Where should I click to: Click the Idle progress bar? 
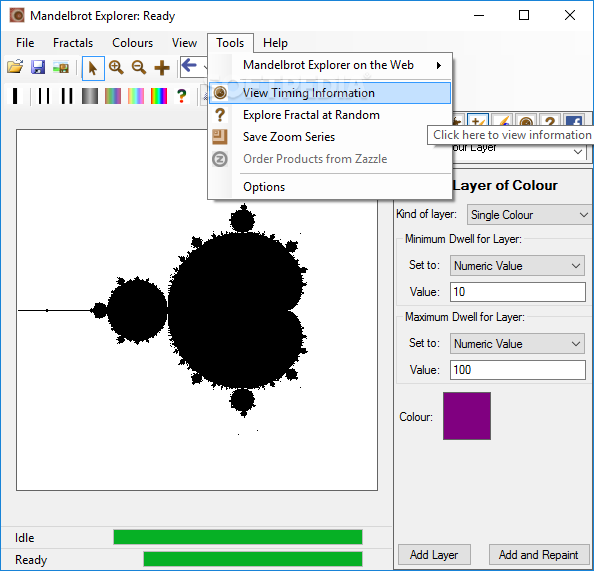(x=238, y=537)
